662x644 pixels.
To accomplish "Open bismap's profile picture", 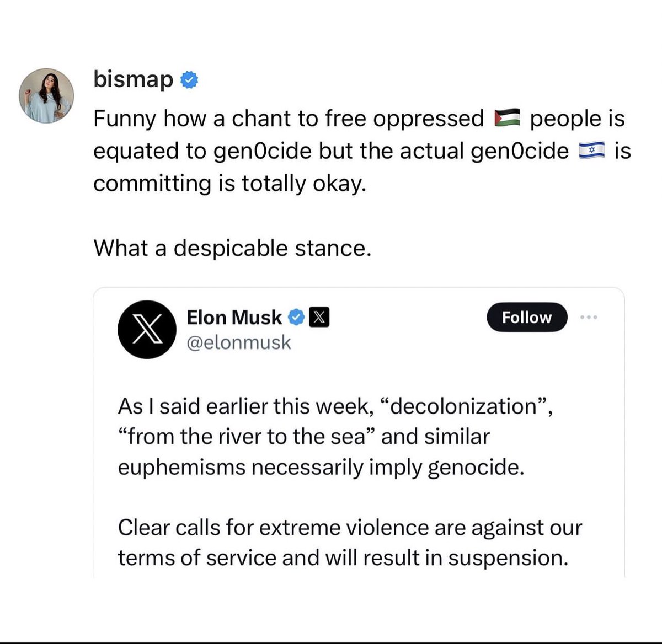I will click(46, 95).
